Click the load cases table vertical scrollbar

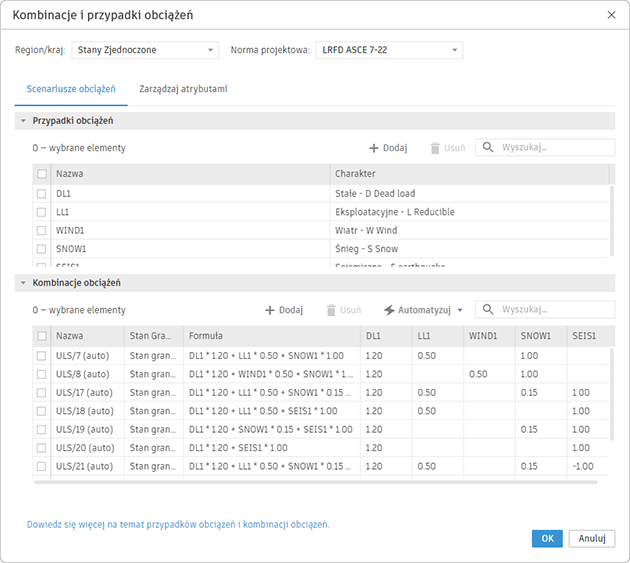coord(612,220)
